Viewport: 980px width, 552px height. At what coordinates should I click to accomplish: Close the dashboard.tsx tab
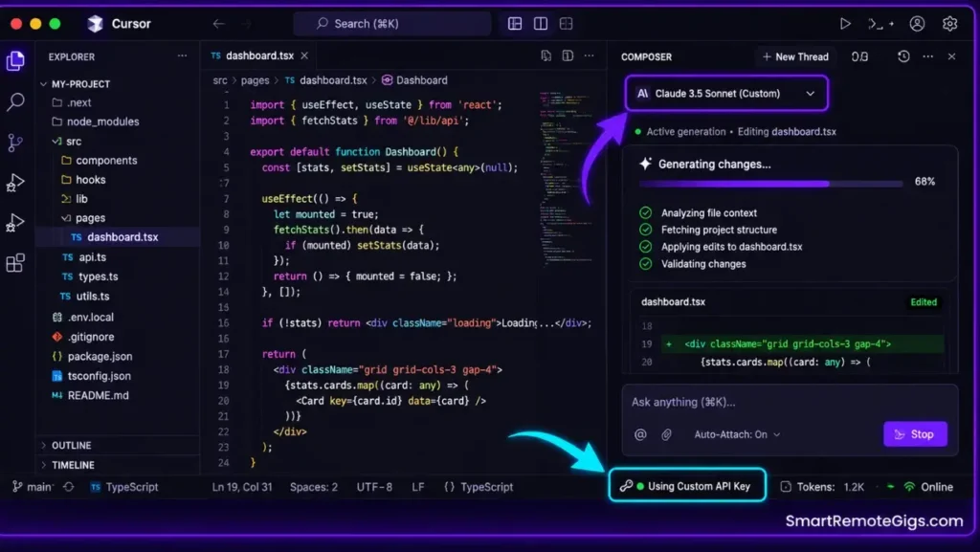point(304,55)
